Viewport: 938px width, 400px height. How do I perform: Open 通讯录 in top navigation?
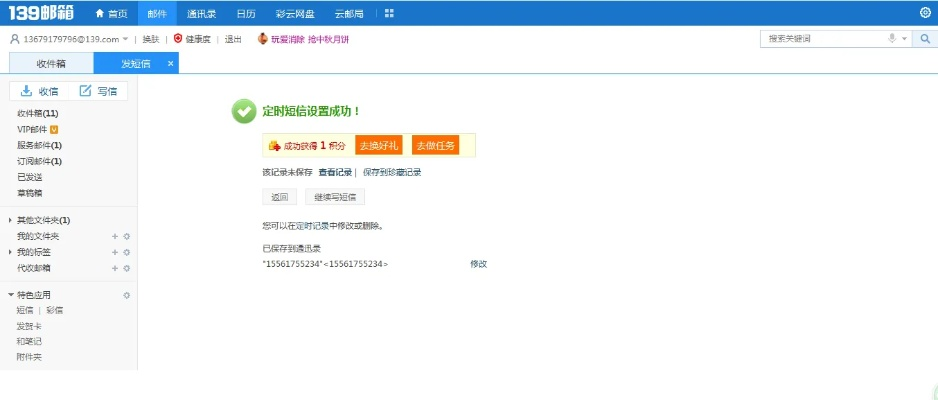pyautogui.click(x=201, y=13)
